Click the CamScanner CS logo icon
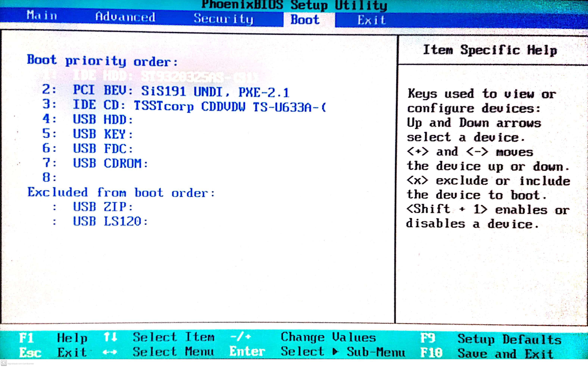The width and height of the screenshot is (588, 367). (4, 363)
